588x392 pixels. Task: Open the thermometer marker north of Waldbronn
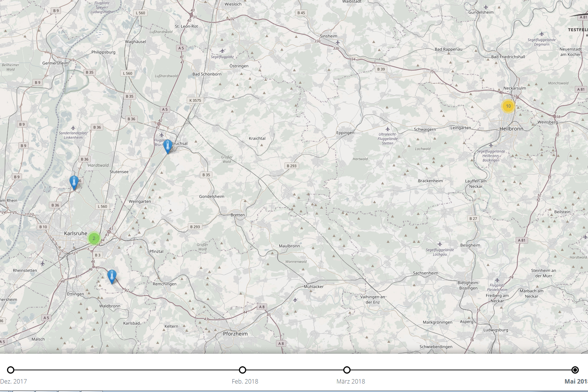[x=112, y=276]
